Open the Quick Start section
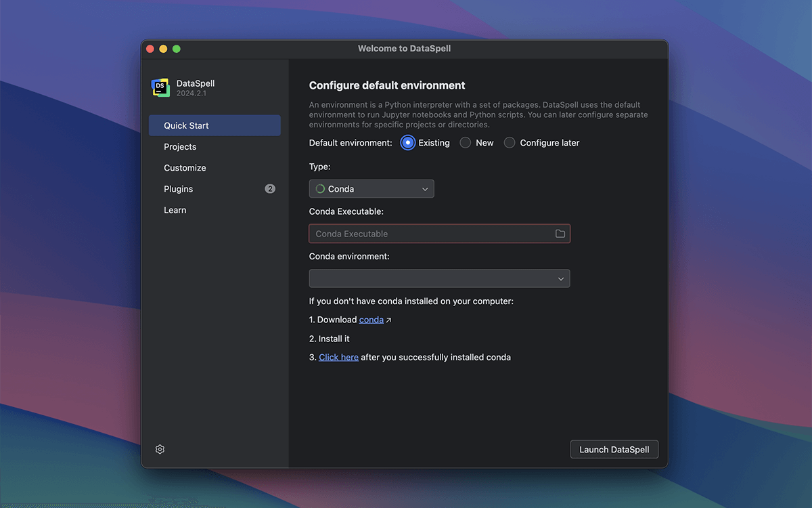The image size is (812, 508). (215, 125)
